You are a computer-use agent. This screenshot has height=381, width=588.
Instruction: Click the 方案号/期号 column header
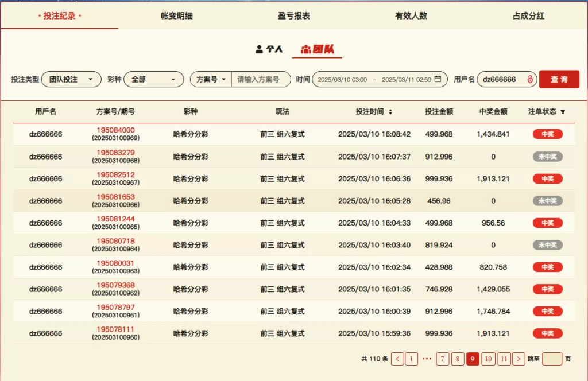click(x=115, y=112)
